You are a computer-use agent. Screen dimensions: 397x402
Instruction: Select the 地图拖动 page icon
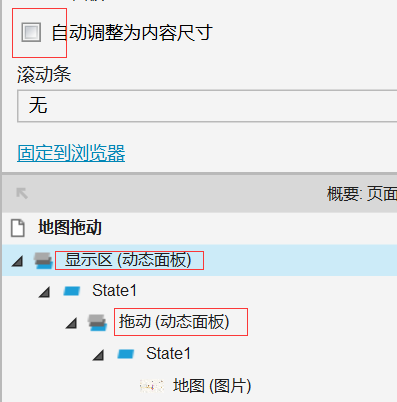coord(18,228)
